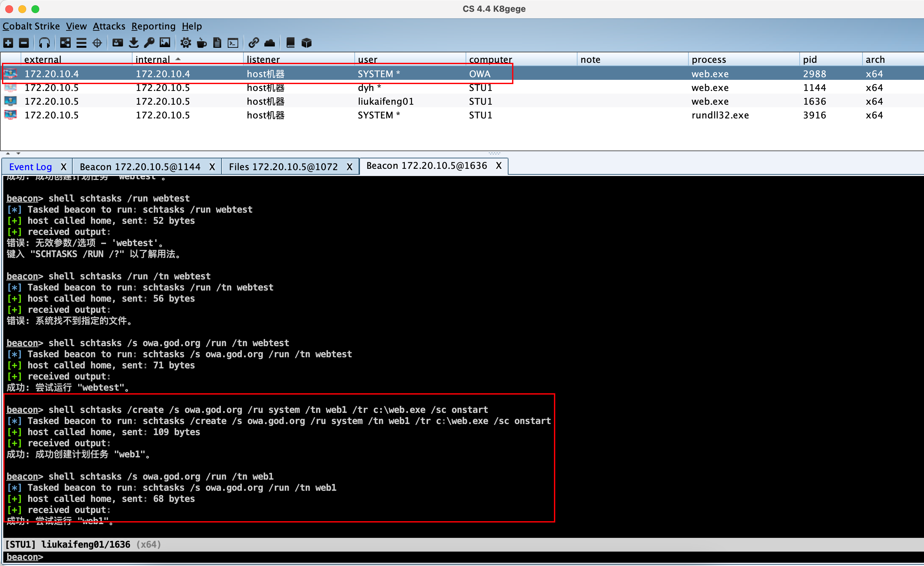Select the Beacon 172.20.10.5@1636 tab
The image size is (924, 566).
[x=426, y=166]
